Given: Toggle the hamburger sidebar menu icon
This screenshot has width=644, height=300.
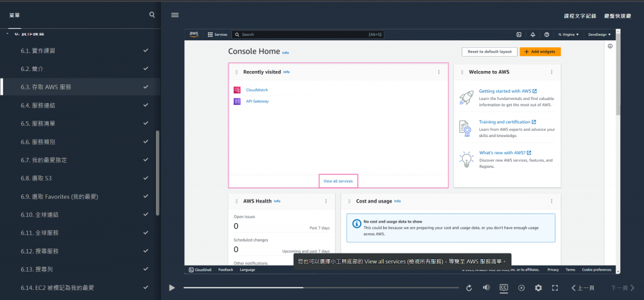Looking at the screenshot, I should (x=175, y=15).
